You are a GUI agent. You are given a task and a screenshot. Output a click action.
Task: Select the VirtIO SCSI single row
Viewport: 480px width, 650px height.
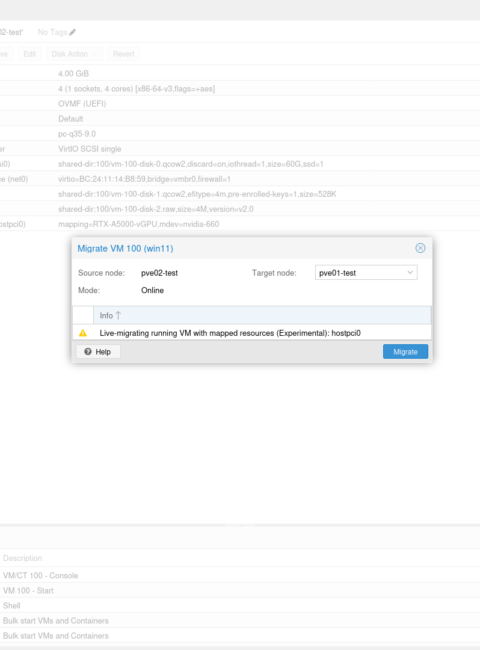(240, 149)
